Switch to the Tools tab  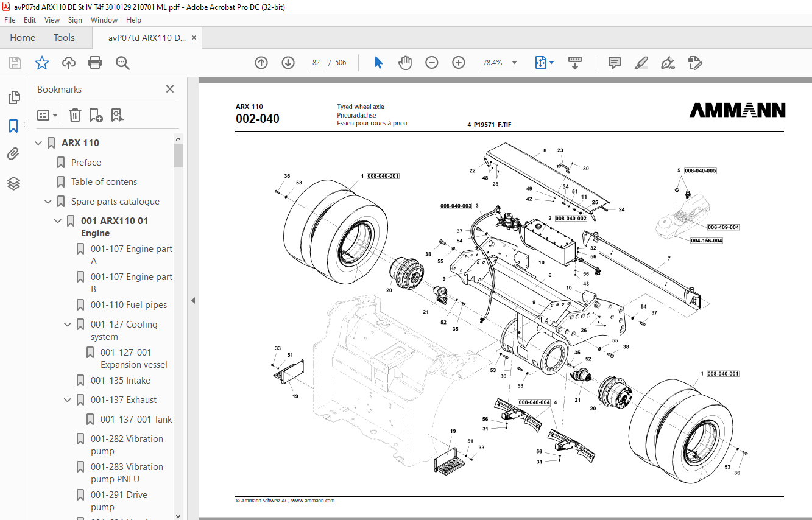64,38
